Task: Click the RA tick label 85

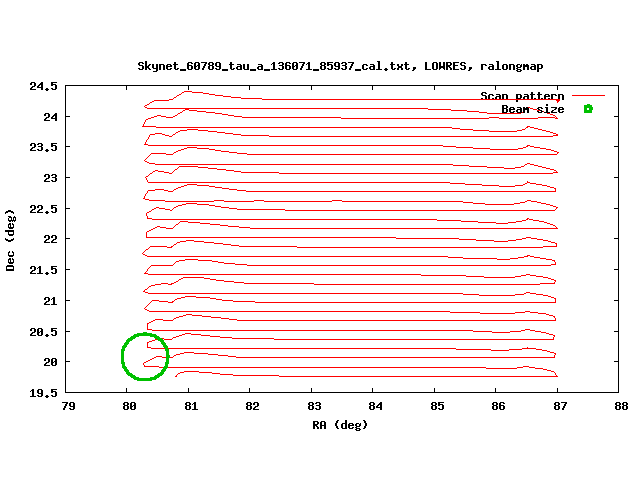Action: 437,406
